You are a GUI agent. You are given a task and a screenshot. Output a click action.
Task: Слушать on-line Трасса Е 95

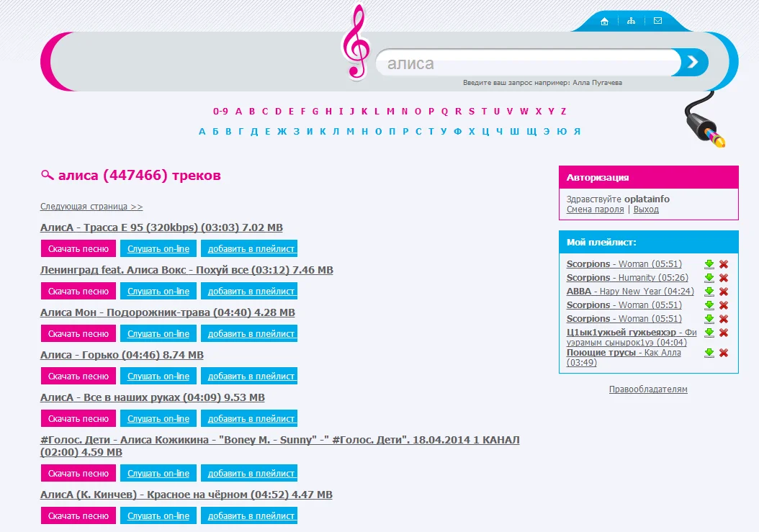(158, 249)
